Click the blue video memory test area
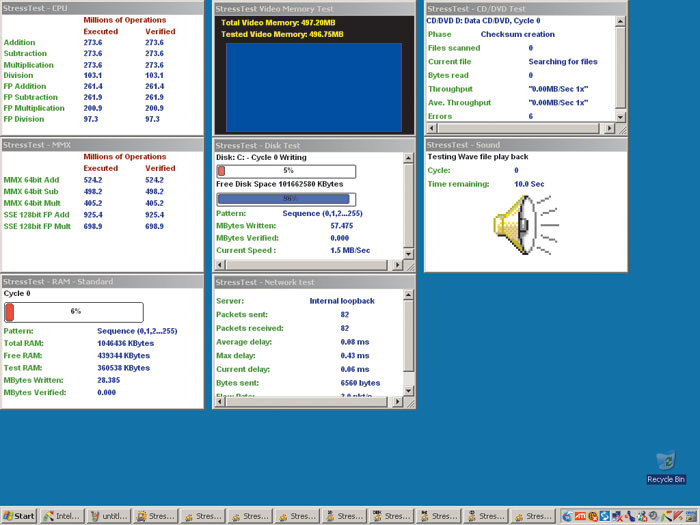Image resolution: width=700 pixels, height=525 pixels. [314, 87]
